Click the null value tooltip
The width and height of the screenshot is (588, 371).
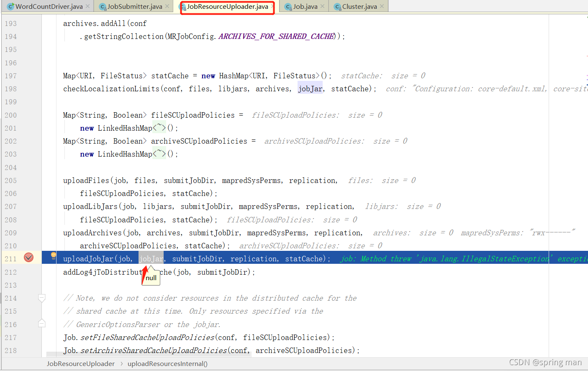[x=151, y=278]
